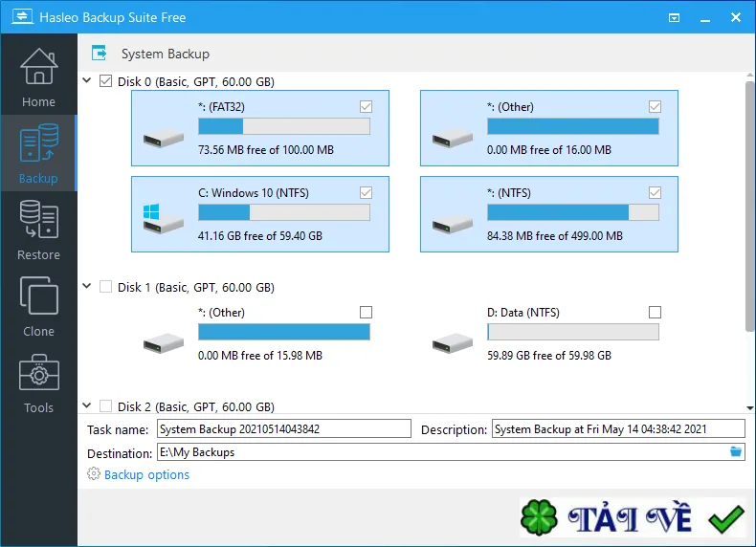Click the "D: Data (NTFS)" label

click(523, 313)
